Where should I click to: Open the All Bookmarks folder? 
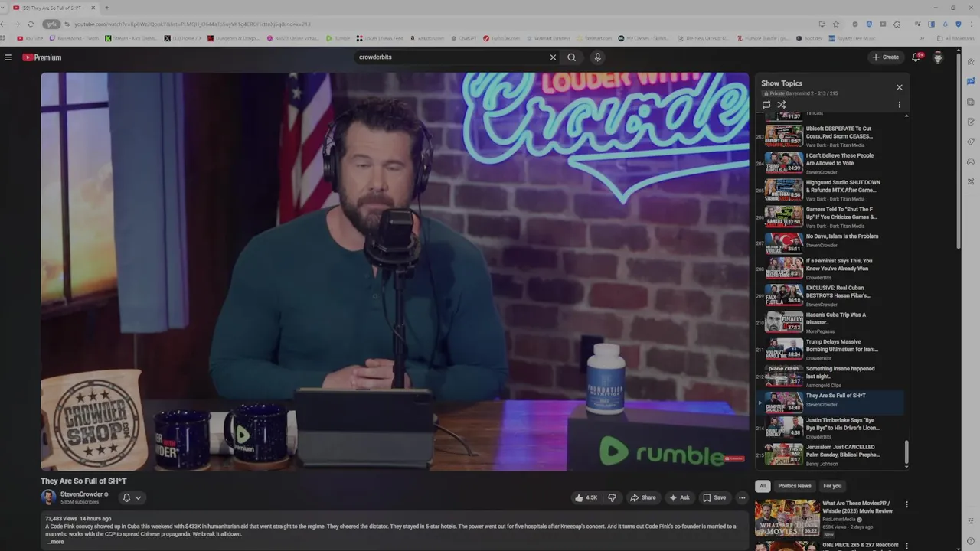click(956, 38)
